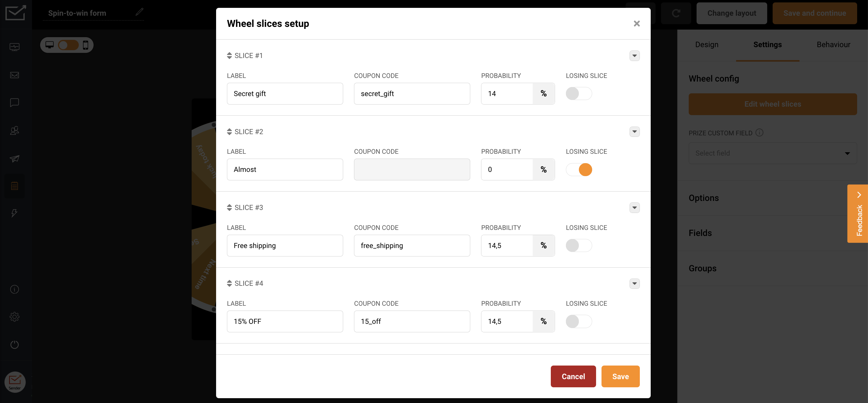Click the reorder arrows for Slice #2

[229, 132]
